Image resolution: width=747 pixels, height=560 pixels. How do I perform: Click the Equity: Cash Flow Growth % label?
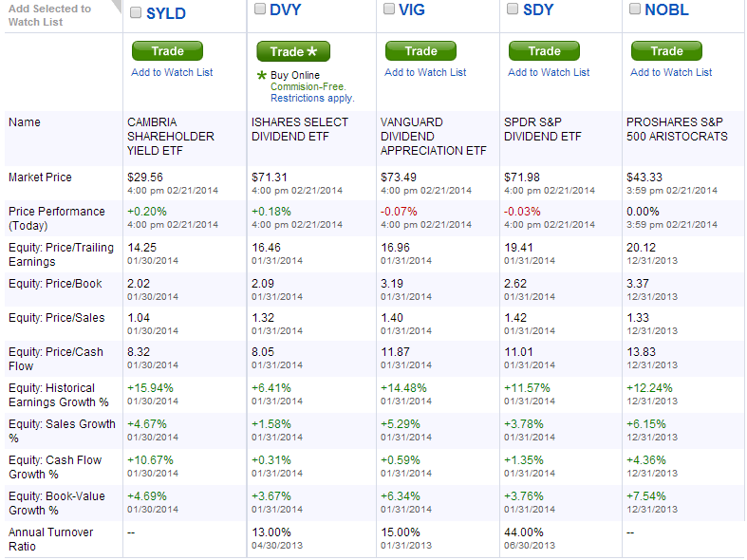[x=55, y=468]
